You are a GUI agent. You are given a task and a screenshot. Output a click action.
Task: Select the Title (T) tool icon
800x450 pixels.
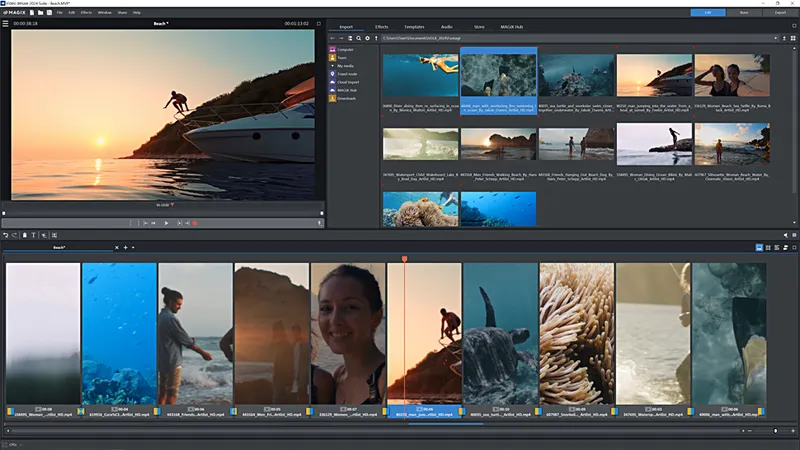(x=33, y=235)
